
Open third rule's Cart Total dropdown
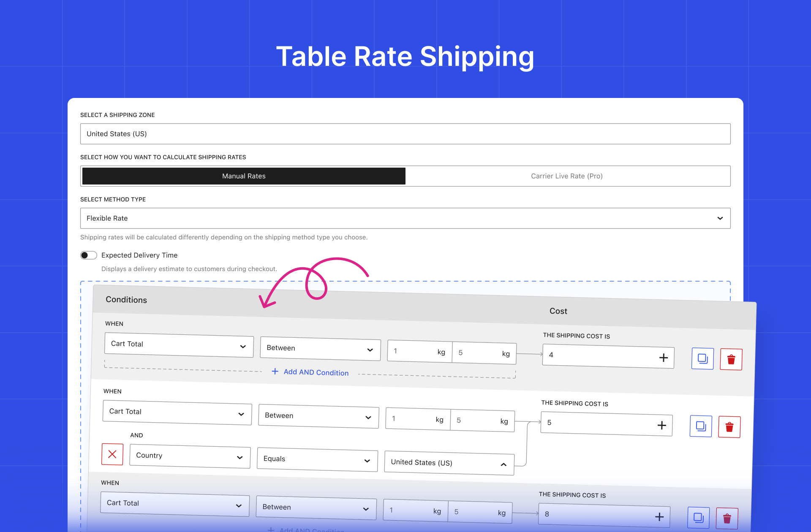pyautogui.click(x=175, y=504)
